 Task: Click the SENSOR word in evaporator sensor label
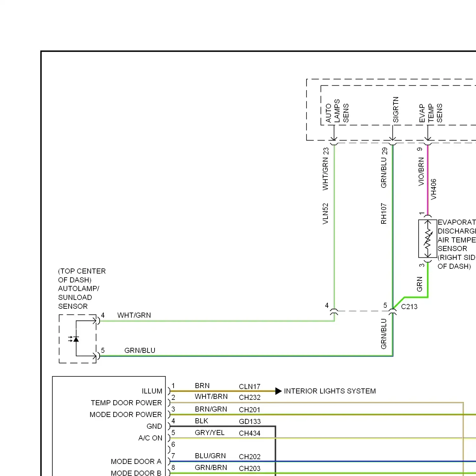click(452, 248)
